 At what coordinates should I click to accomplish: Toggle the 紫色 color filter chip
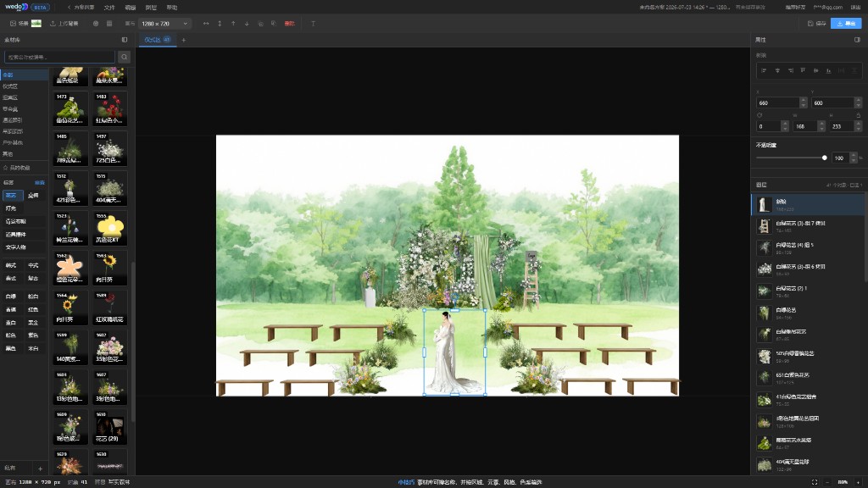[x=34, y=335]
